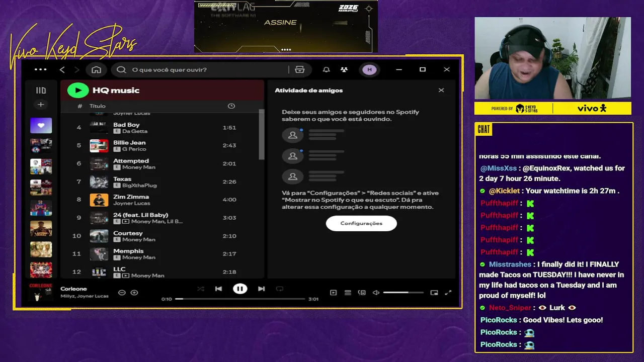Click the @Kicklet name in chat
Screen dimensions: 644x362
[x=504, y=191]
